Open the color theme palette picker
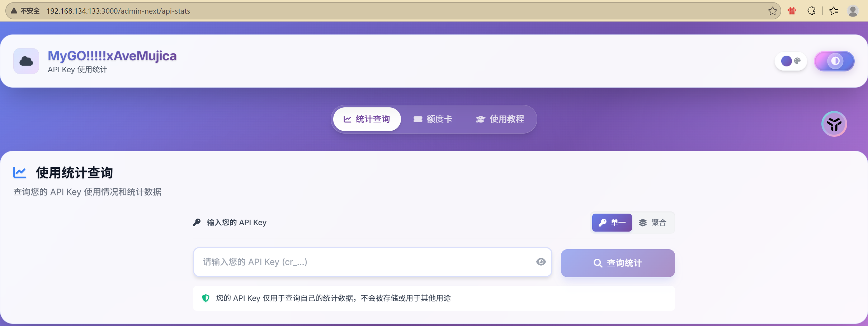 coord(791,61)
